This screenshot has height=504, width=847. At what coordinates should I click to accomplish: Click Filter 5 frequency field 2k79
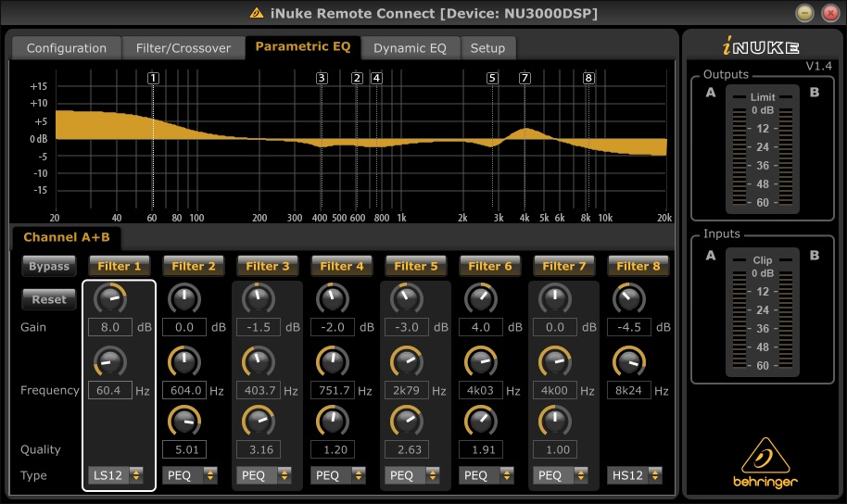coord(407,391)
